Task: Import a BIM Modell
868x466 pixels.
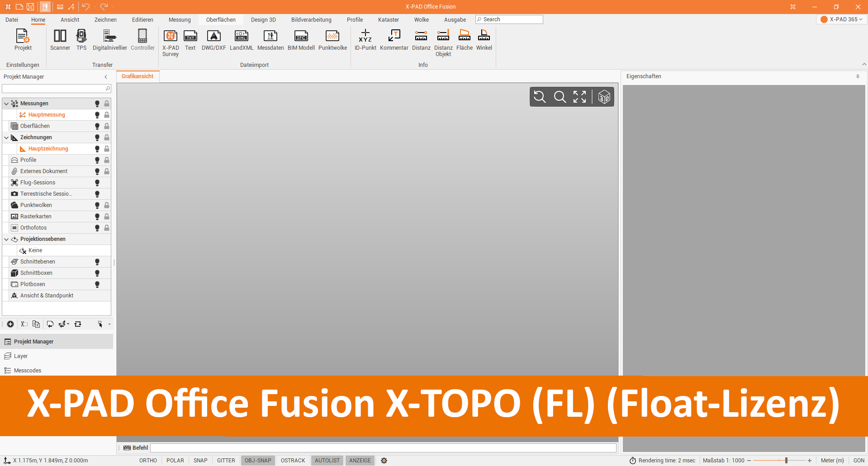Action: (x=301, y=40)
